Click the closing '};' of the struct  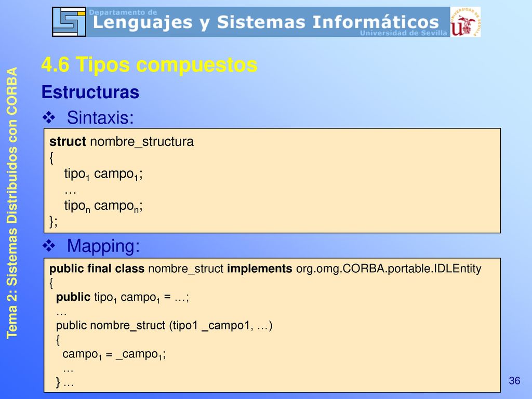point(54,221)
